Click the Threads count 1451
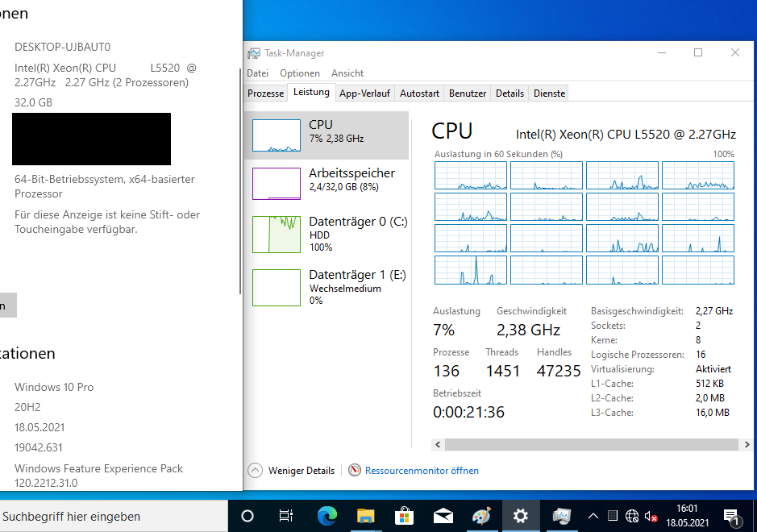 click(502, 372)
